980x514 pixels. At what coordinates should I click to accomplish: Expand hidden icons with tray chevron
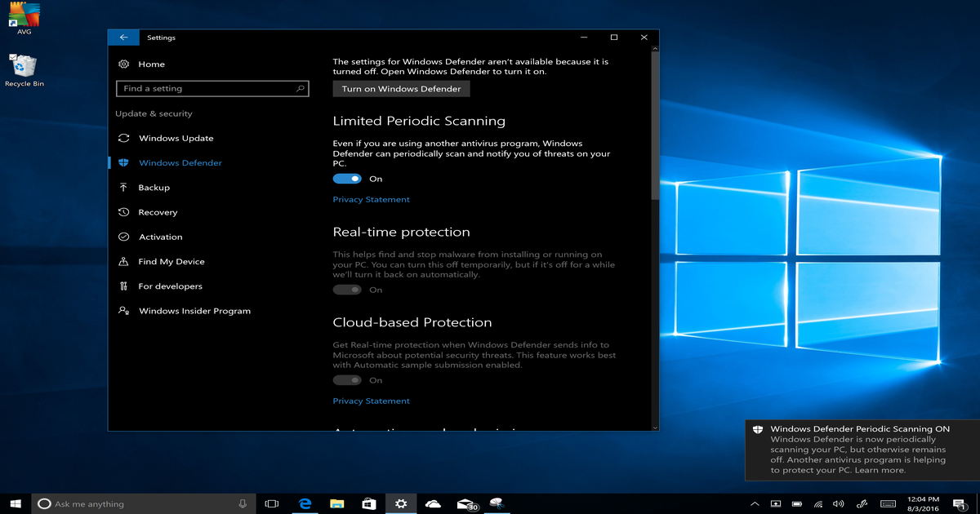(x=754, y=503)
